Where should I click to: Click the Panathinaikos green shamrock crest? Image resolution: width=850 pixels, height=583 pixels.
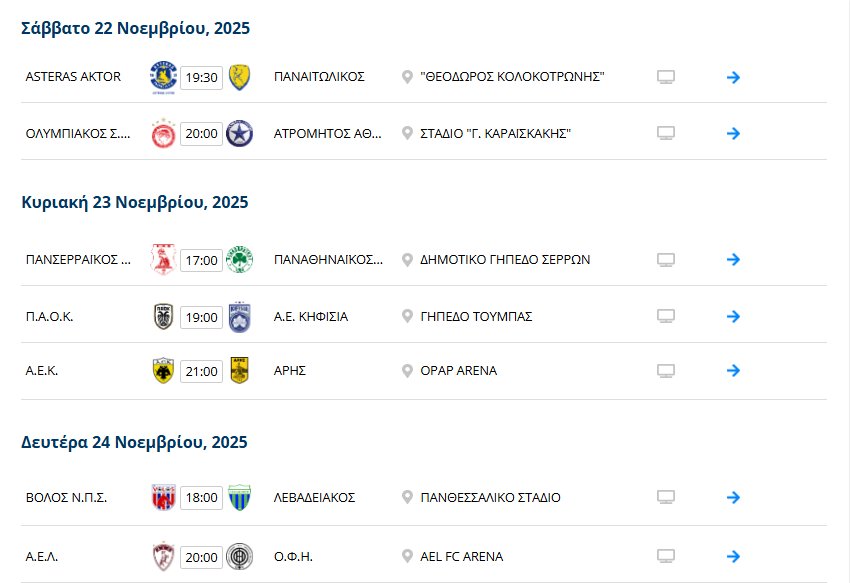point(239,260)
